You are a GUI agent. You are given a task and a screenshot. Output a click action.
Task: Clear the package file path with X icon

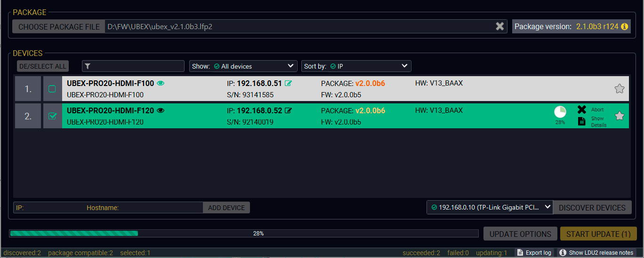[x=499, y=27]
